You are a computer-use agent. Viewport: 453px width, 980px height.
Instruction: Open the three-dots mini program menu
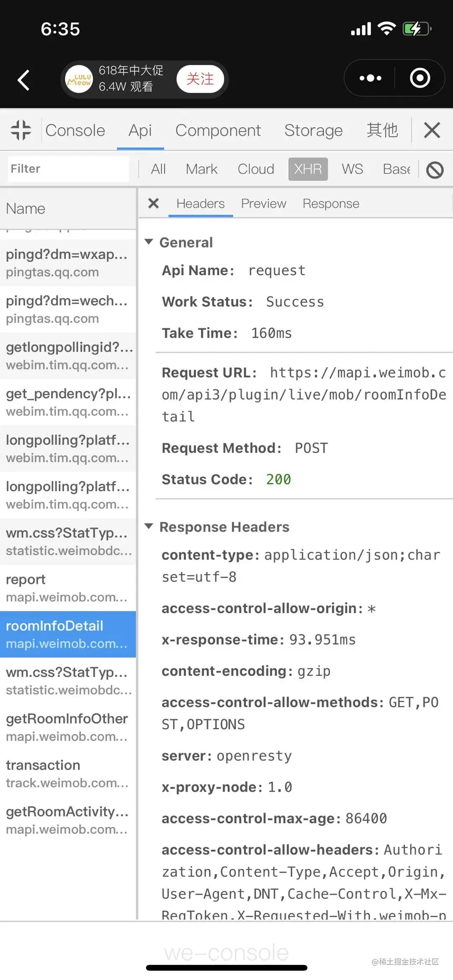tap(370, 78)
